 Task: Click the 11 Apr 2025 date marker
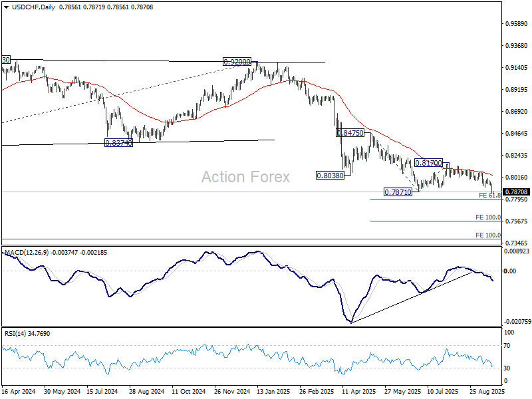click(357, 392)
